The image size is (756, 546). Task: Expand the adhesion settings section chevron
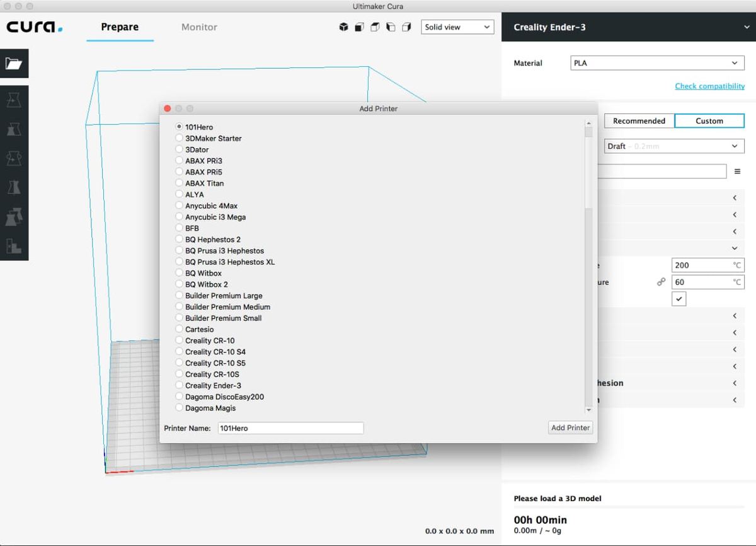pyautogui.click(x=735, y=383)
